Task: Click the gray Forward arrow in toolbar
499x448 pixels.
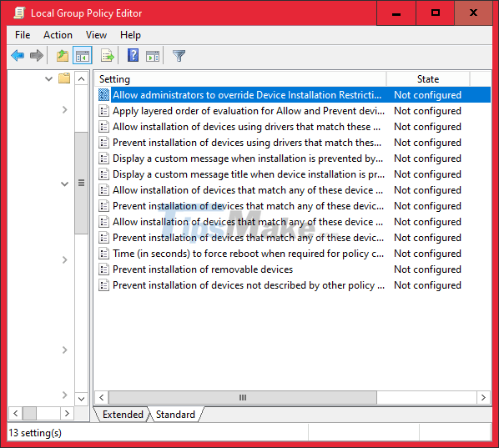Action: (36, 56)
